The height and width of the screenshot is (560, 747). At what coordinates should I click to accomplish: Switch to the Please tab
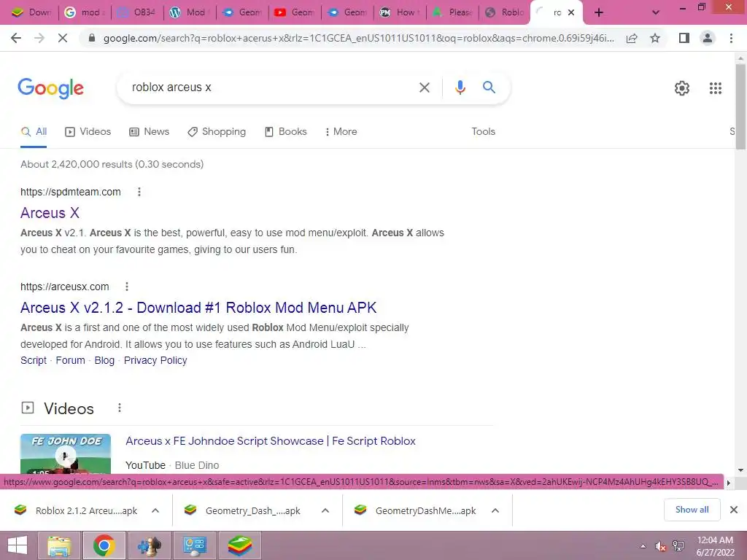(x=452, y=12)
